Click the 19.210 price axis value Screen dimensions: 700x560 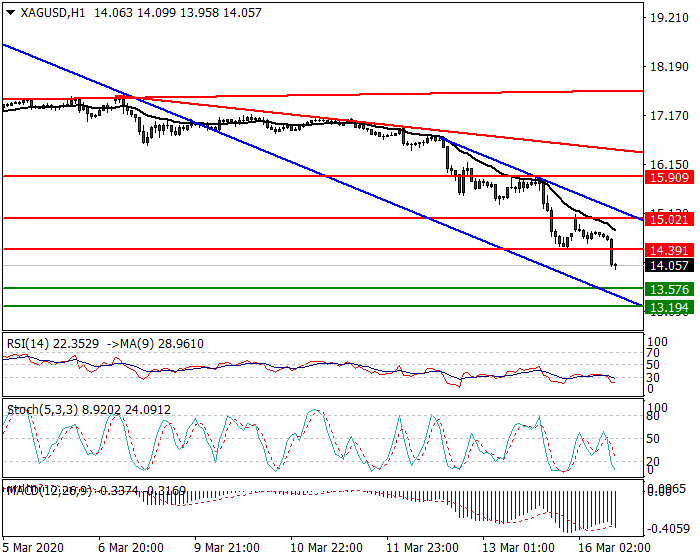point(669,18)
